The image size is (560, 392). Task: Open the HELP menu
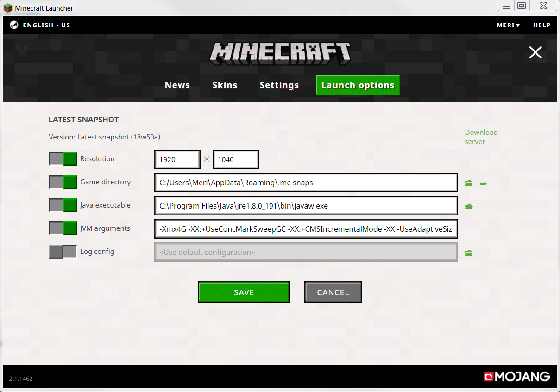point(541,25)
